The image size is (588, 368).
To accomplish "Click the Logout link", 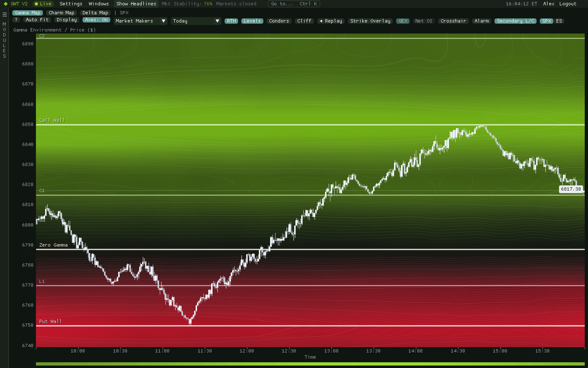I will coord(568,4).
